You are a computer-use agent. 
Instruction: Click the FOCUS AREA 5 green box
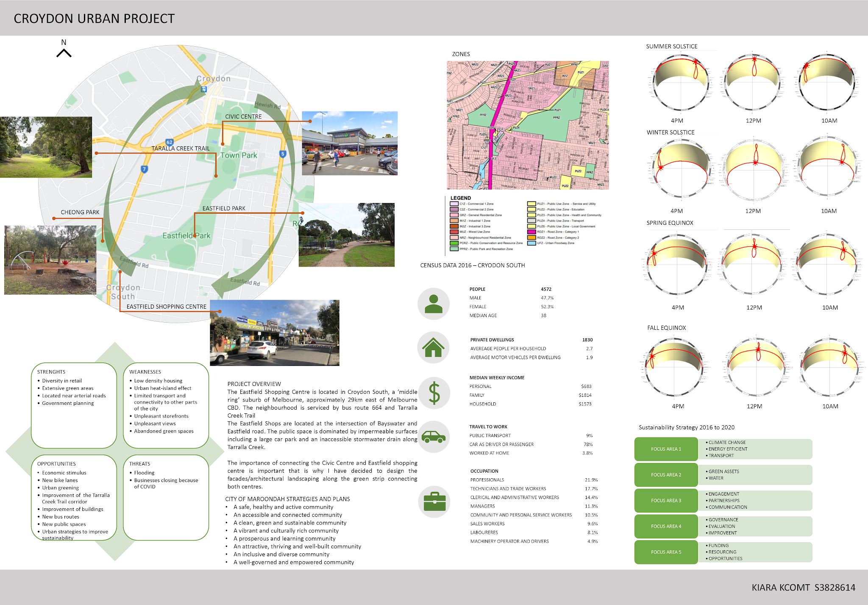(666, 552)
